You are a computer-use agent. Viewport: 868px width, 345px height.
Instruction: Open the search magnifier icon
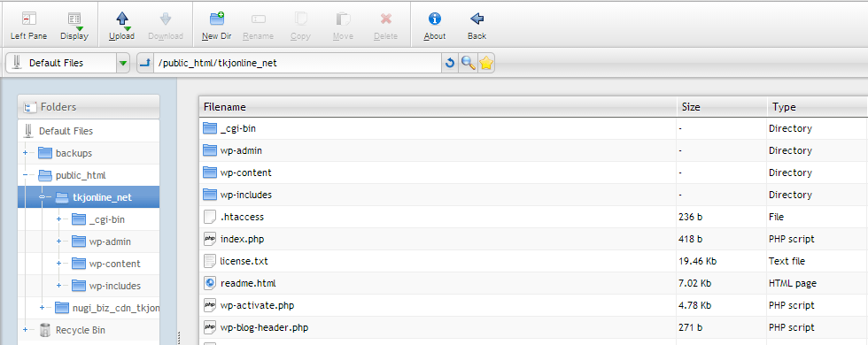pyautogui.click(x=469, y=63)
